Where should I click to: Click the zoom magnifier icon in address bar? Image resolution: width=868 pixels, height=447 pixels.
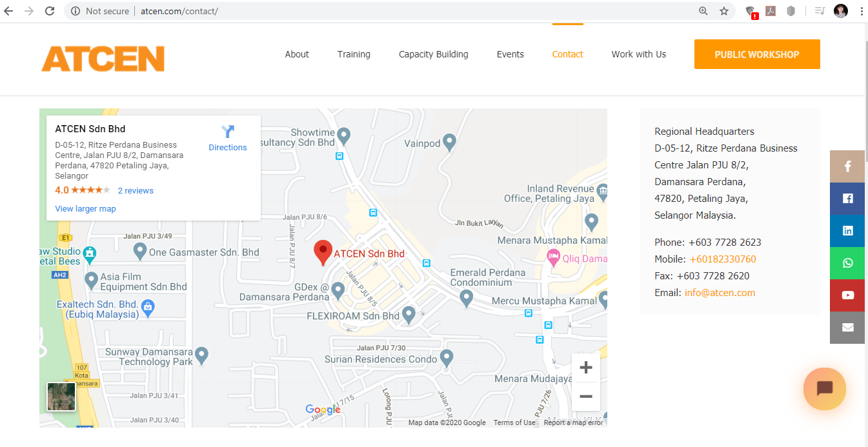click(x=703, y=11)
